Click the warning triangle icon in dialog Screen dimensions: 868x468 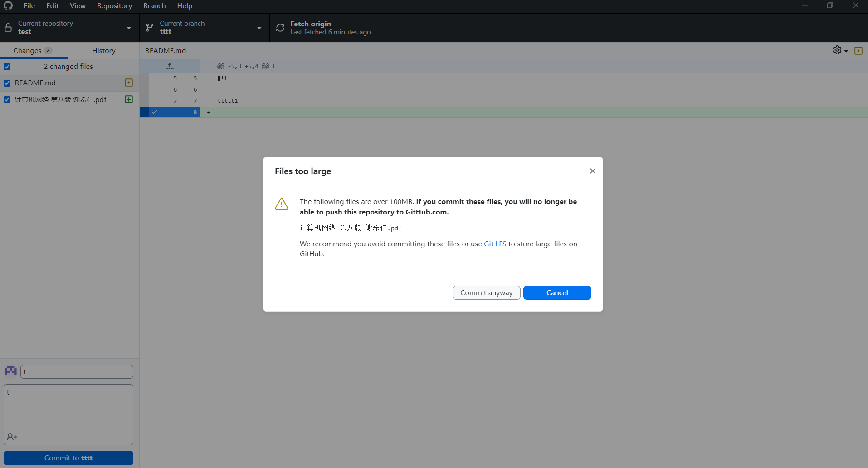(x=282, y=204)
